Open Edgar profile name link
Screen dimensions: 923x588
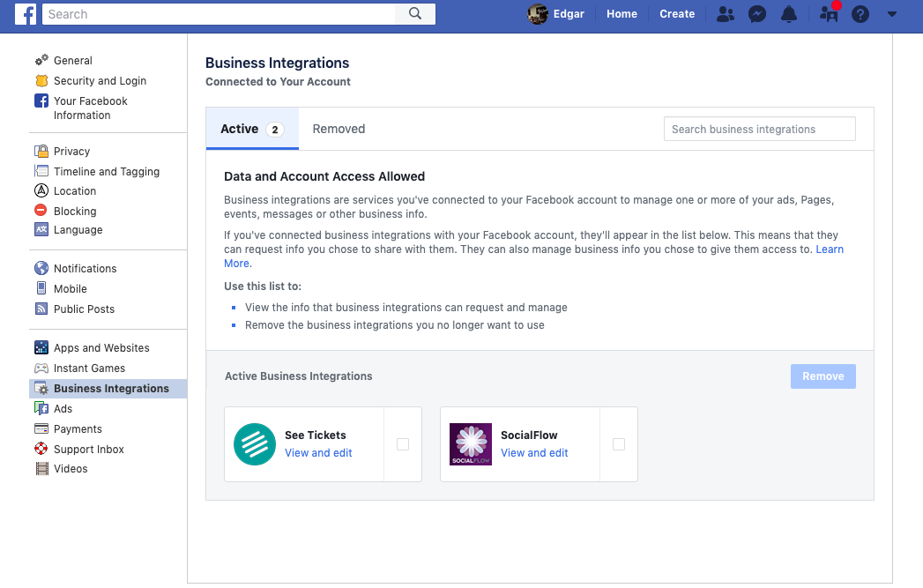(x=569, y=13)
